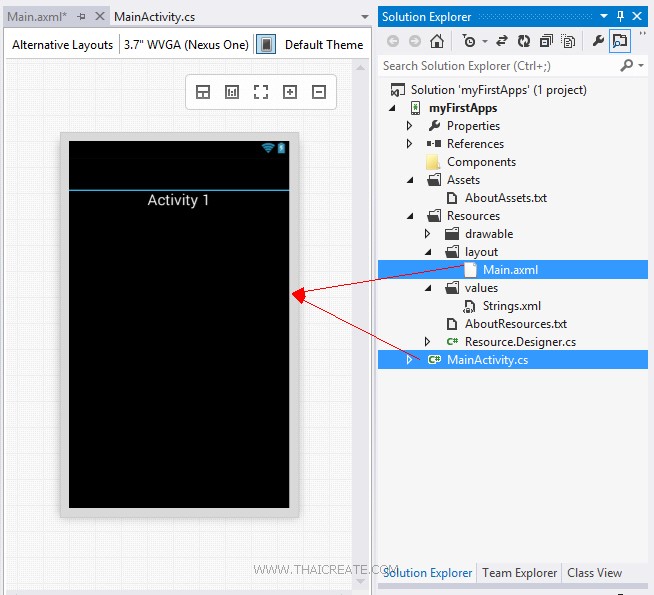Open Alternative Layouts menu
This screenshot has height=595, width=654.
[63, 45]
